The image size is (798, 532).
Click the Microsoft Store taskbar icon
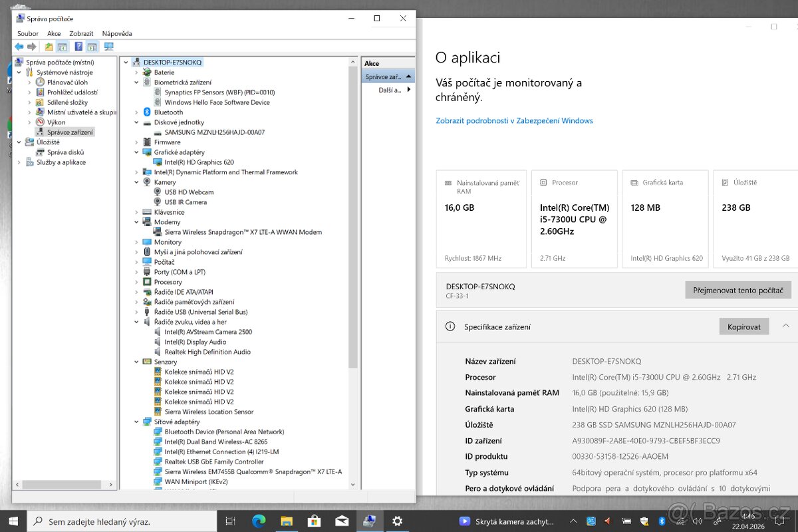click(313, 521)
